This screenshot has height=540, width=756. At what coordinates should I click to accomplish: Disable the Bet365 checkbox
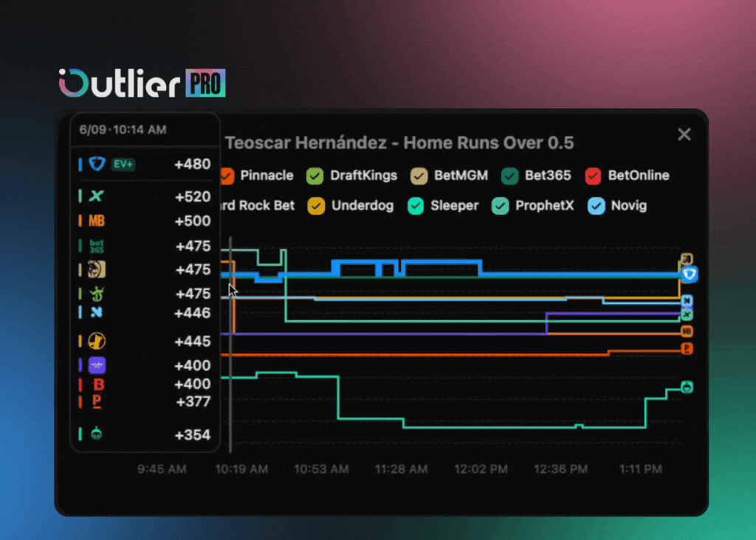coord(509,176)
